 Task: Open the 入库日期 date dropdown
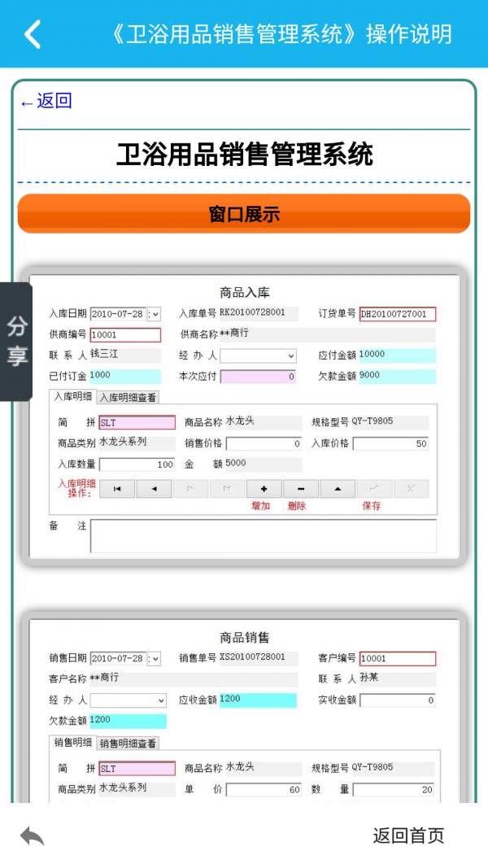coord(155,314)
